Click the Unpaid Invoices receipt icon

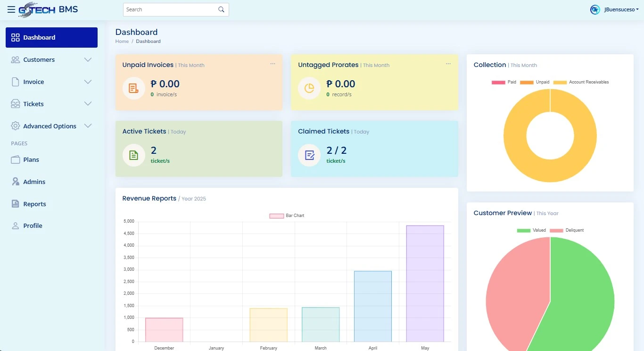(x=133, y=88)
